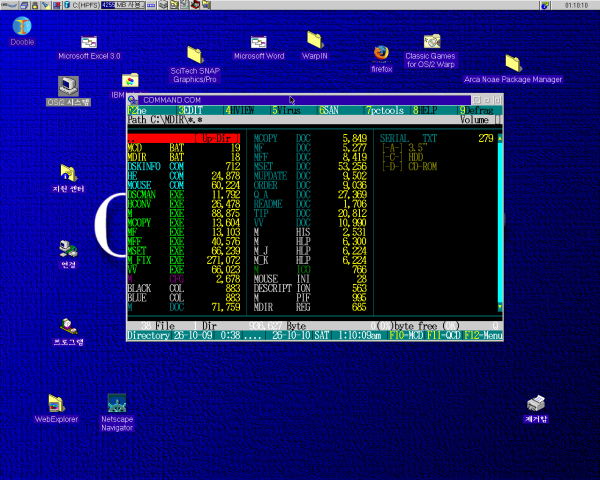Click the 제거함 shredder icon
Screen dimensions: 600x480
pos(536,403)
